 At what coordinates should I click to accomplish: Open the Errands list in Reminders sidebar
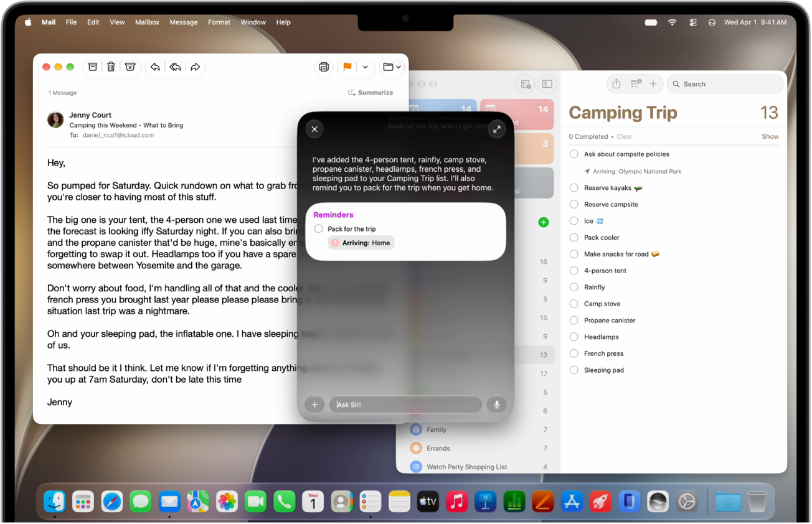(438, 448)
